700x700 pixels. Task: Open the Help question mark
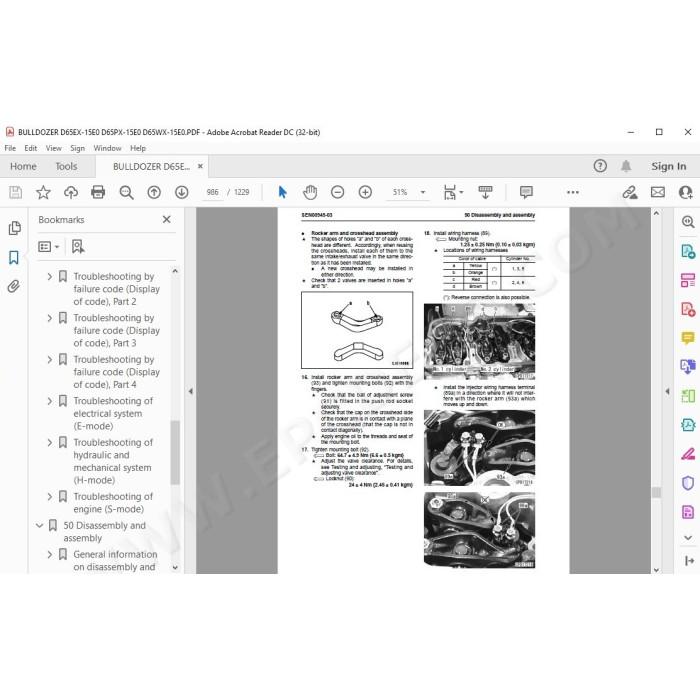(x=600, y=166)
